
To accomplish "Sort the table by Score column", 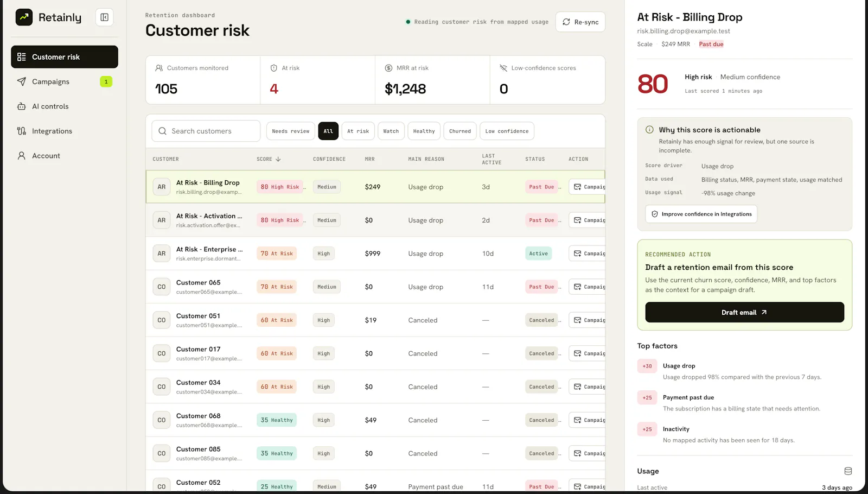I will click(x=269, y=159).
